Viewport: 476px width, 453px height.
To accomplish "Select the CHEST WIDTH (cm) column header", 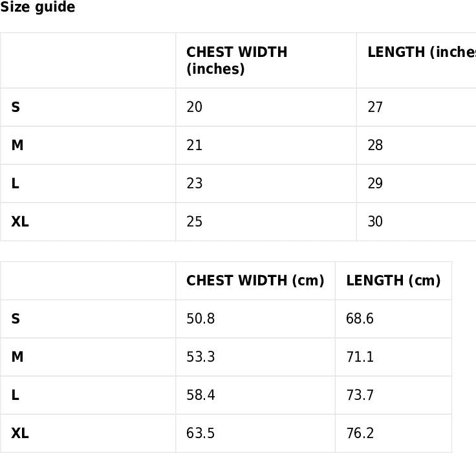I will (x=255, y=281).
